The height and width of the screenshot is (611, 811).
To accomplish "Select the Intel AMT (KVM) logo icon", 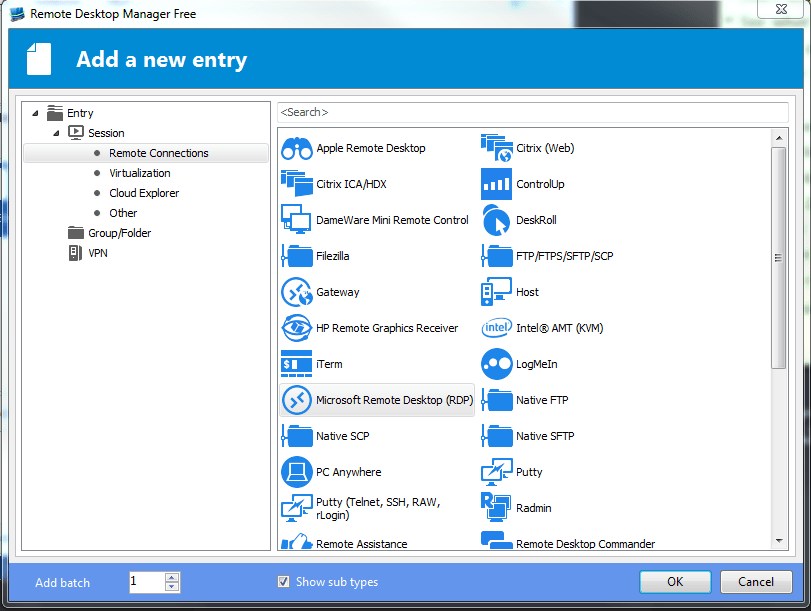I will 497,327.
